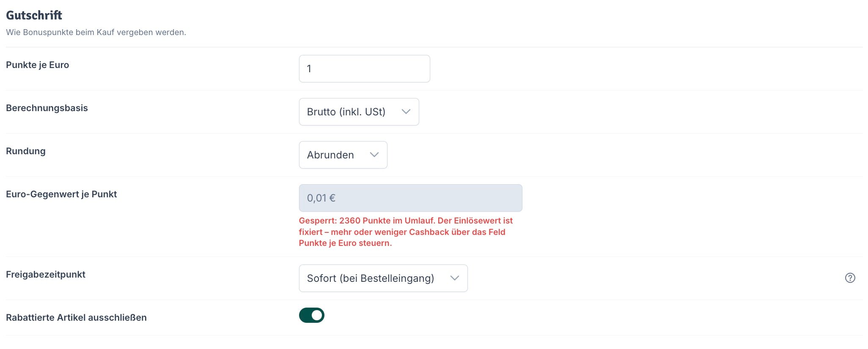
Task: Click the Rundung row label
Action: tap(26, 151)
